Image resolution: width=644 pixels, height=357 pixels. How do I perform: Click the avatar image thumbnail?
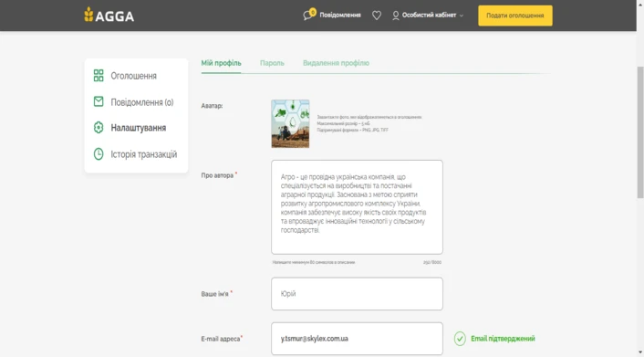pyautogui.click(x=290, y=123)
